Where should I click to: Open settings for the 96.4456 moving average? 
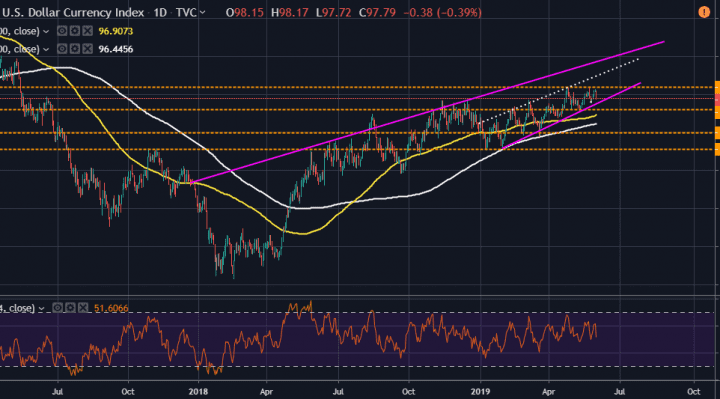click(x=75, y=49)
